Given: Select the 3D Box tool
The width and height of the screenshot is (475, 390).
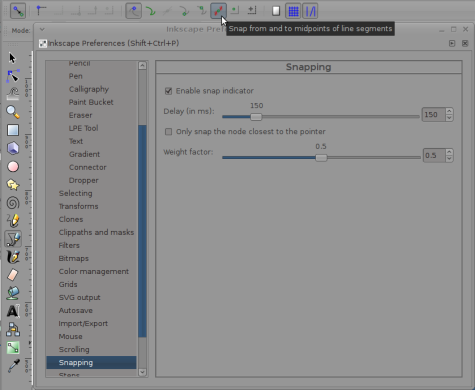Looking at the screenshot, I should click(x=13, y=148).
